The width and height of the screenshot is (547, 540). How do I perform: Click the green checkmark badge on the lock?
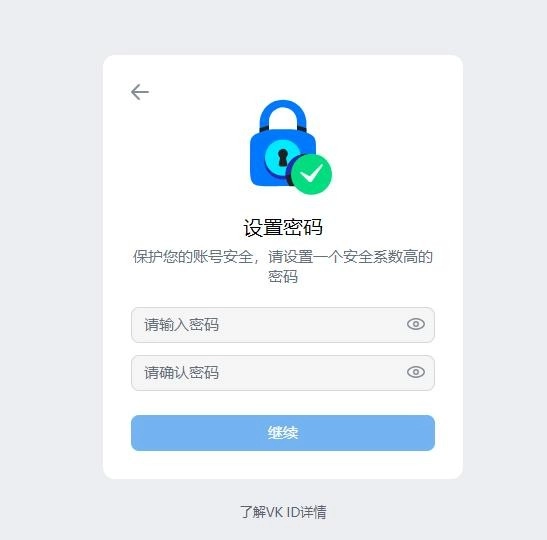pyautogui.click(x=312, y=174)
